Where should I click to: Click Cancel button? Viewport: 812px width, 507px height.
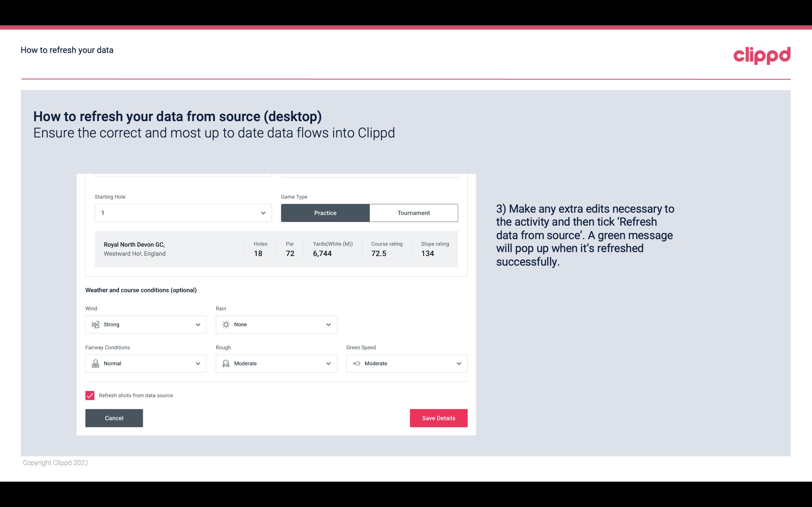pyautogui.click(x=114, y=418)
